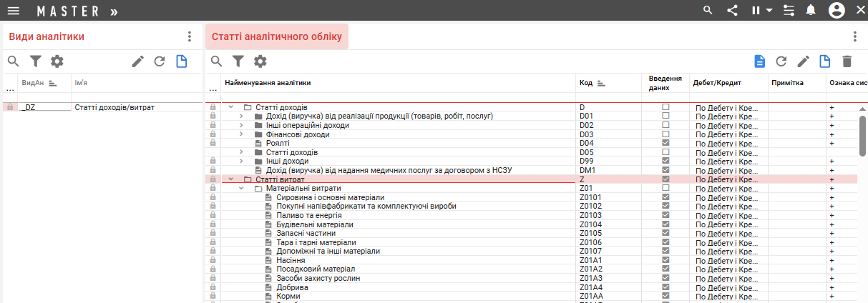Click the vertical scrollbar in articles list
868x303 pixels.
point(863,136)
